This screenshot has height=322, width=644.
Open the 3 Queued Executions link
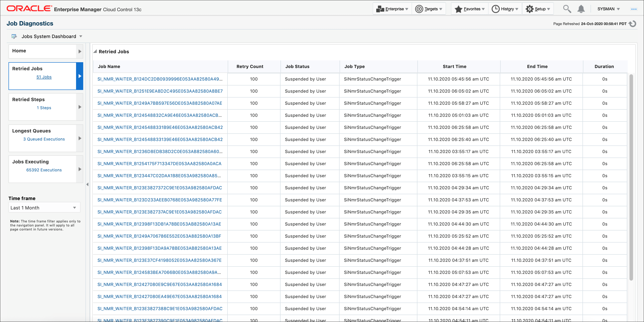click(44, 139)
